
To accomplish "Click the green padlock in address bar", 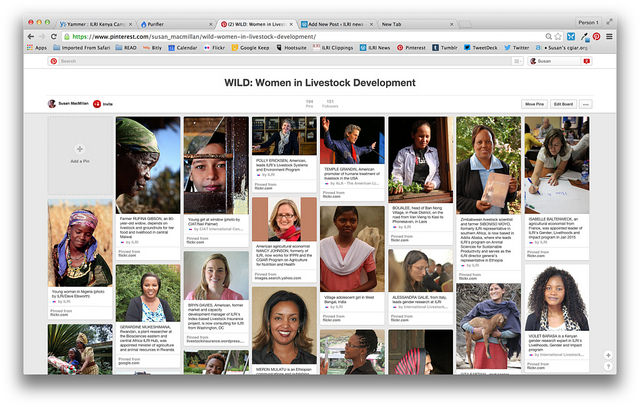I will (67, 37).
